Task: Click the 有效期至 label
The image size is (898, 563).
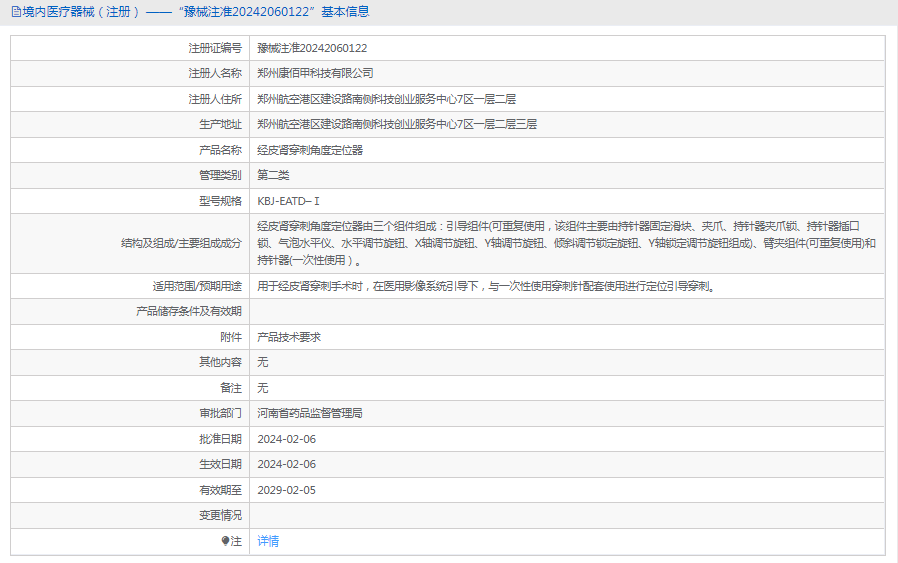Action: tap(220, 490)
